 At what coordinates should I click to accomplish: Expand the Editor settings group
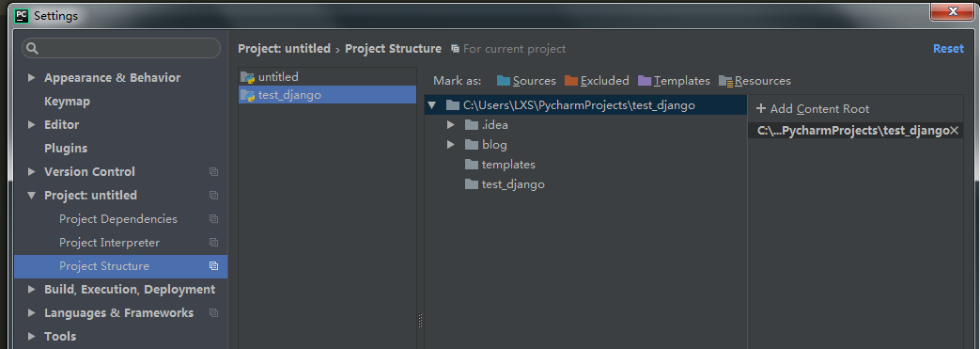[31, 125]
